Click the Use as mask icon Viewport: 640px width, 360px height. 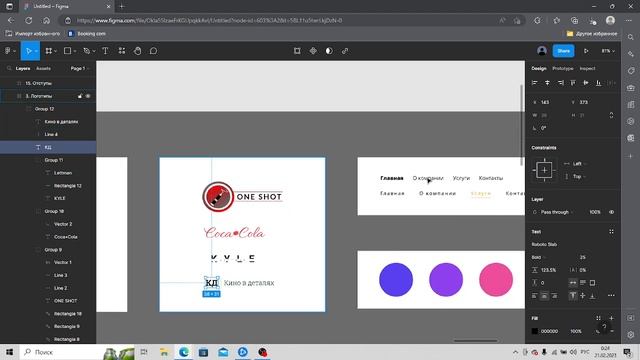click(x=329, y=51)
